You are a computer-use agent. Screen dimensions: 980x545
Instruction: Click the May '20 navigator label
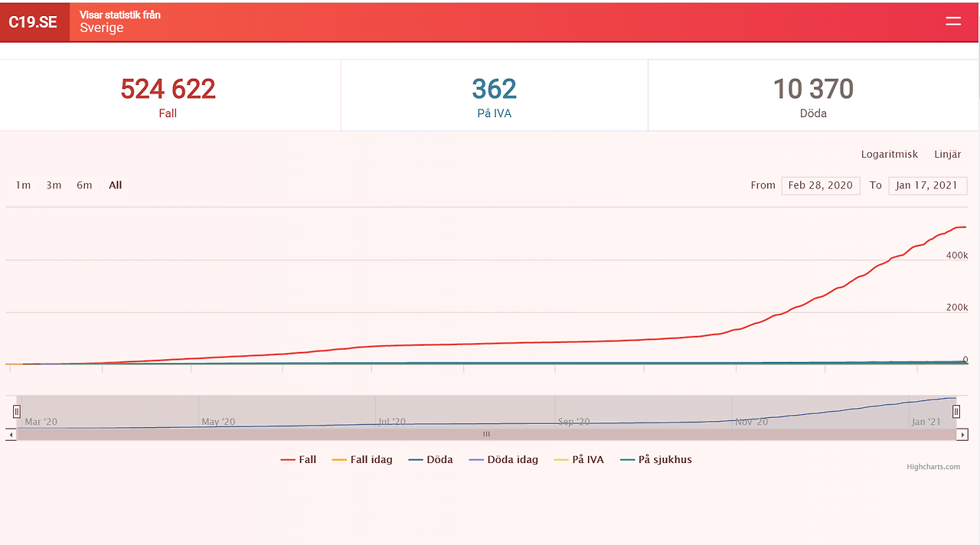pos(218,422)
